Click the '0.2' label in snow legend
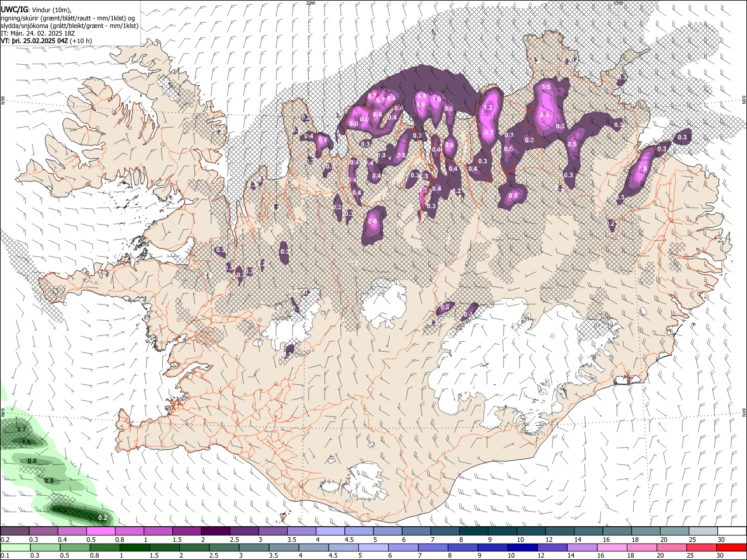The image size is (747, 560). tap(5, 540)
